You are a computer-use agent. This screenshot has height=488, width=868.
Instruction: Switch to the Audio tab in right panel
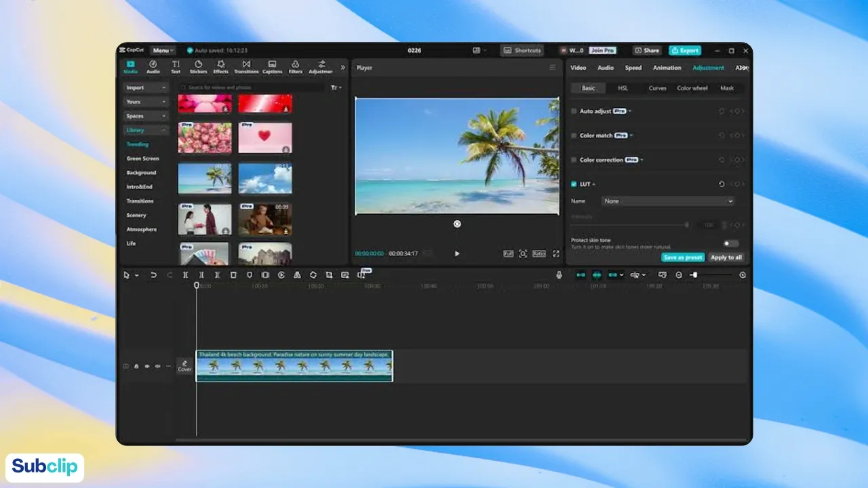point(606,68)
